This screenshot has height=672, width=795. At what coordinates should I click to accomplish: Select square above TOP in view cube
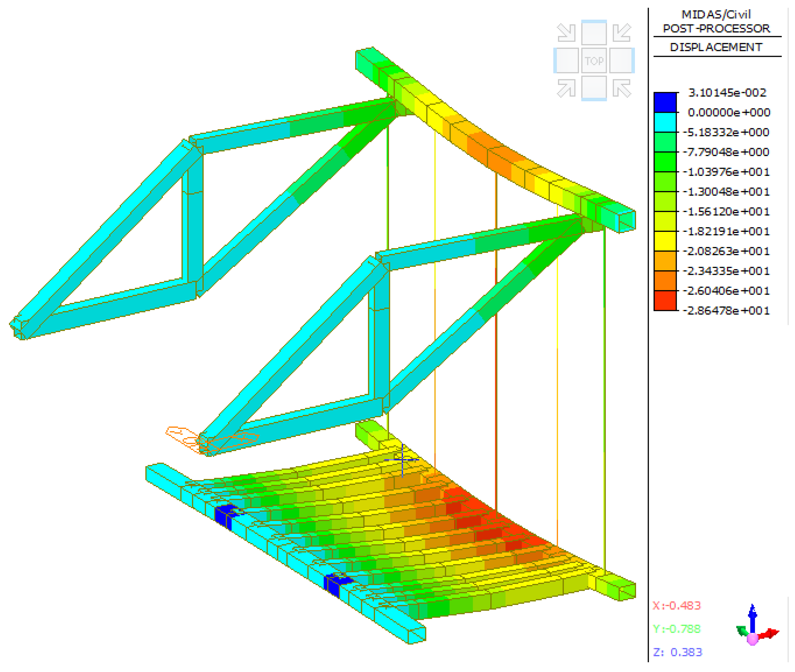point(594,33)
